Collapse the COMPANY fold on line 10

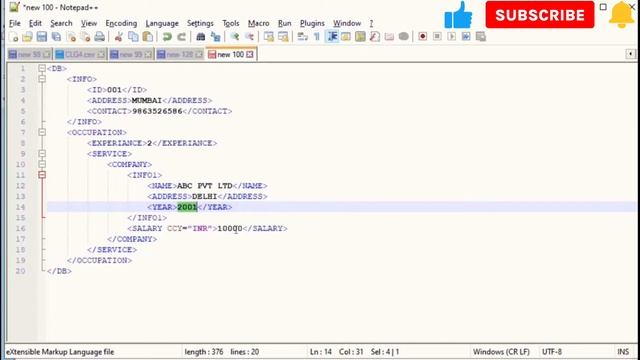pos(42,164)
